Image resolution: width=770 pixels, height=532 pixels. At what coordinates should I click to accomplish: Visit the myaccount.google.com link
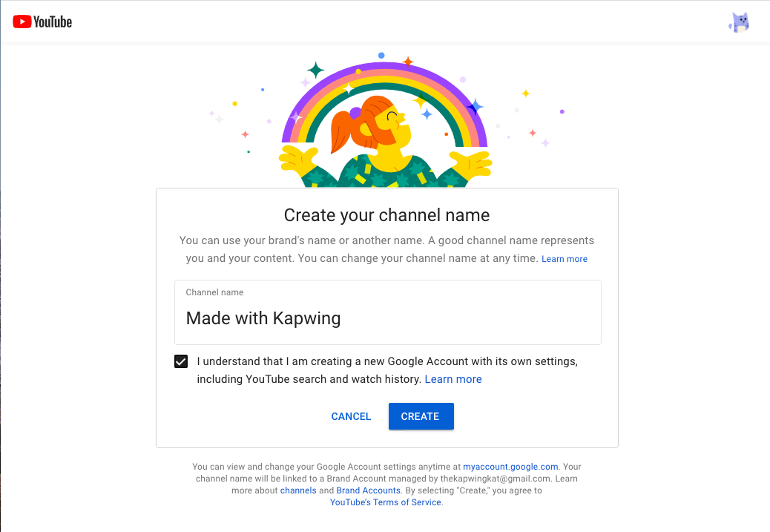(510, 467)
